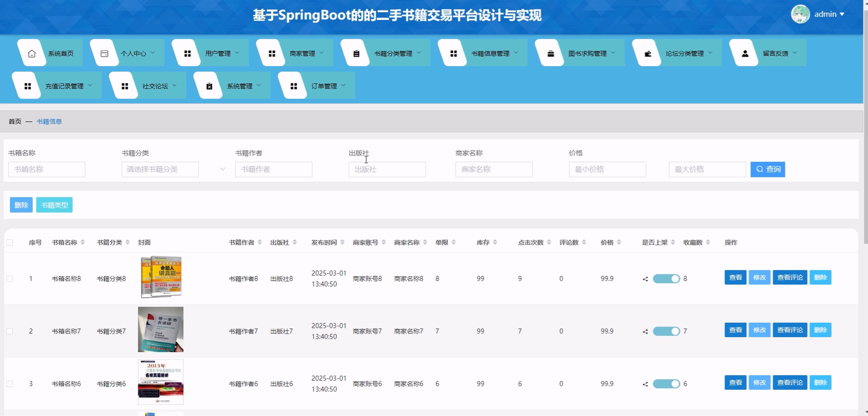Expand the 订单管理 menu chevron
The height and width of the screenshot is (416, 868).
click(x=343, y=85)
